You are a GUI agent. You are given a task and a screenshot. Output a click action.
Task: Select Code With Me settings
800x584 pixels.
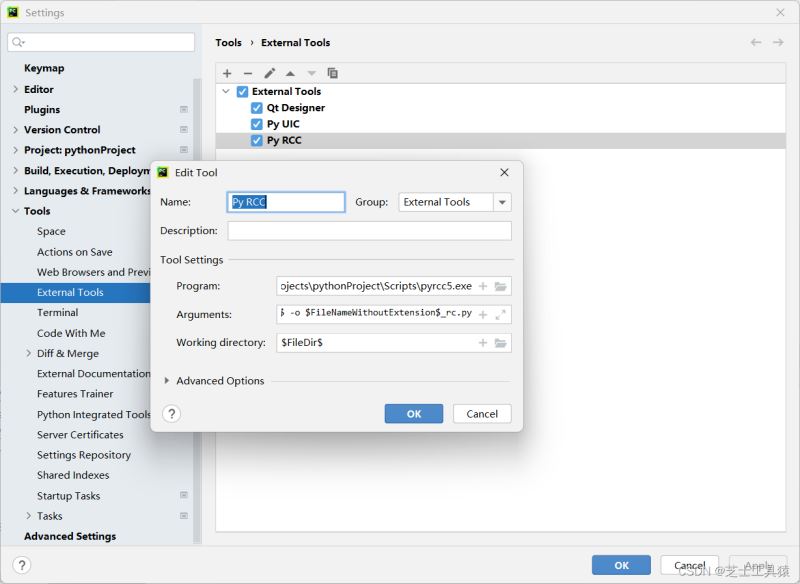tap(71, 333)
